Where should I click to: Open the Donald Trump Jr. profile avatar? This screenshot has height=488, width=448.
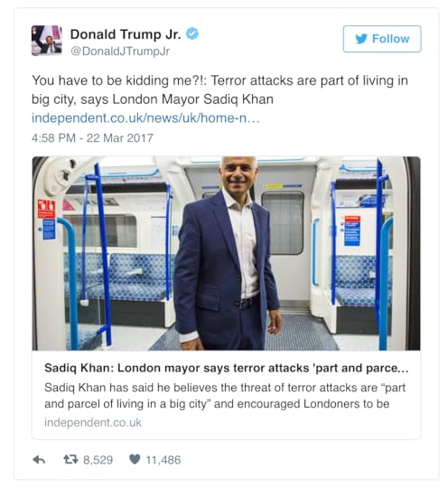pos(46,41)
